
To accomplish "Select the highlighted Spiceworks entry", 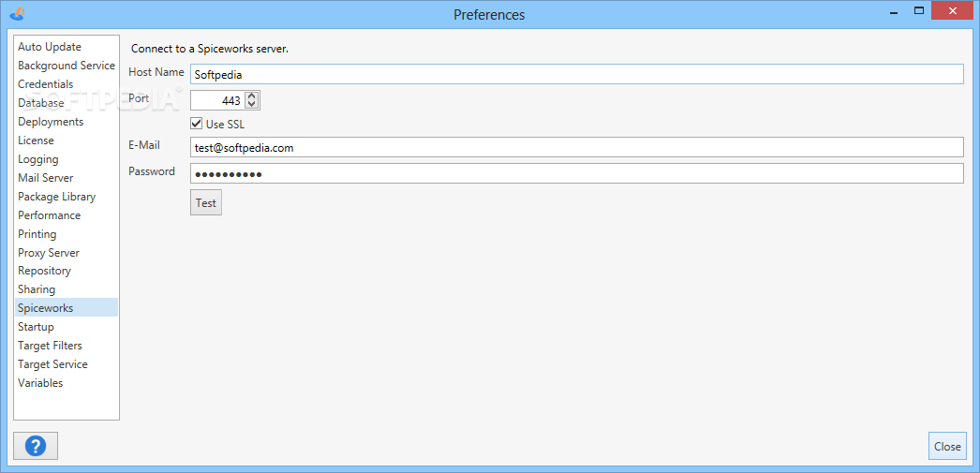I will [x=67, y=308].
